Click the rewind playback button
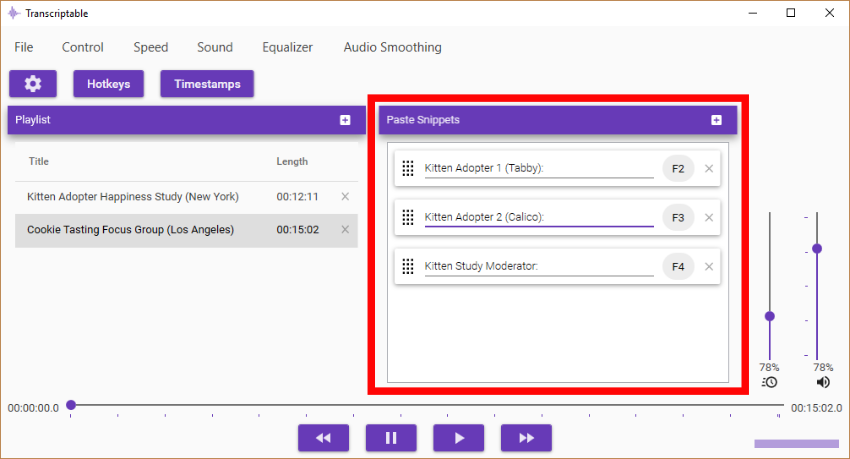Screen dimensions: 850x459 tap(323, 438)
